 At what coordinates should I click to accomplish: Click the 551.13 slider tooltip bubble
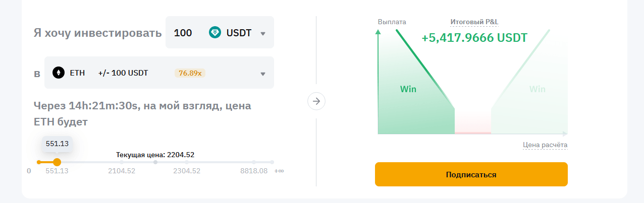click(57, 144)
